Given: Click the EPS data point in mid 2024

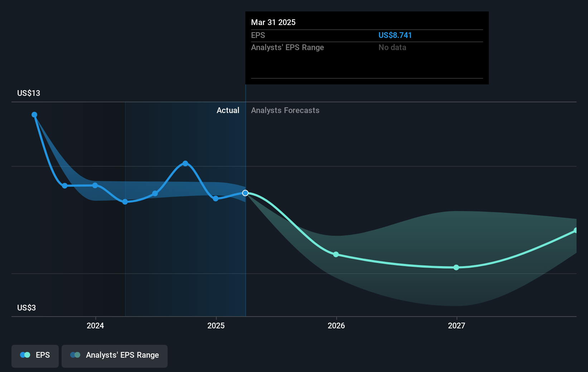Looking at the screenshot, I should (155, 194).
